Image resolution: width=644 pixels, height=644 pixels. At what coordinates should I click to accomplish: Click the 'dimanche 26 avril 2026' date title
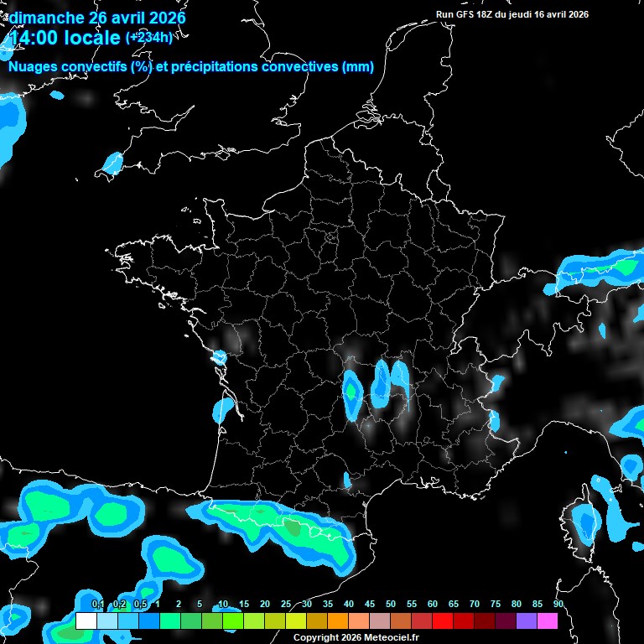[x=97, y=18]
